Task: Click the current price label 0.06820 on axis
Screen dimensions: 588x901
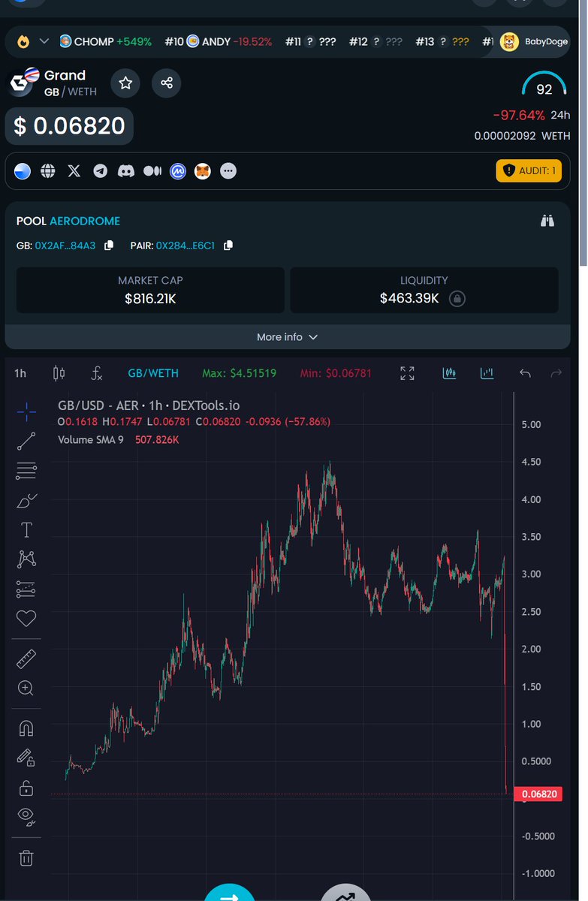Action: 538,794
